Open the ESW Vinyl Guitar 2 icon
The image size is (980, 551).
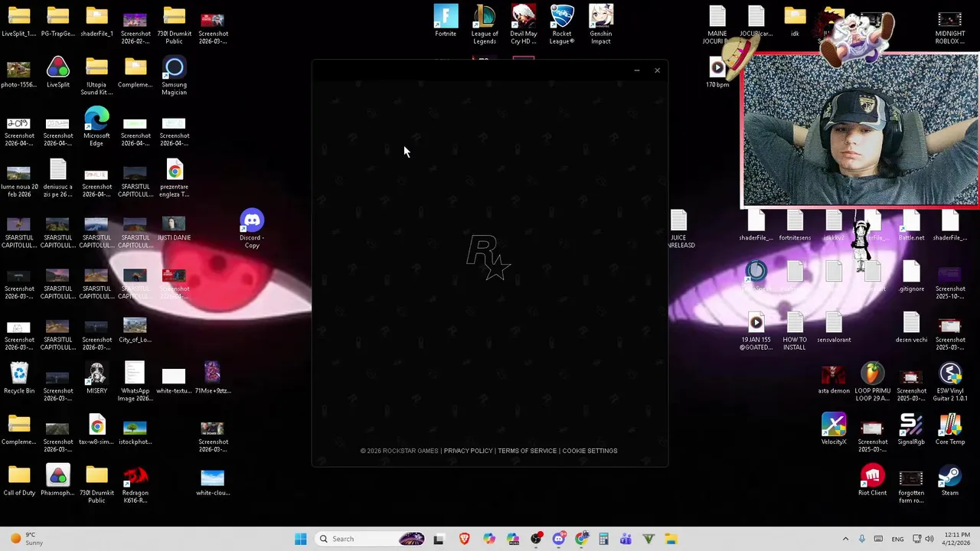click(950, 382)
